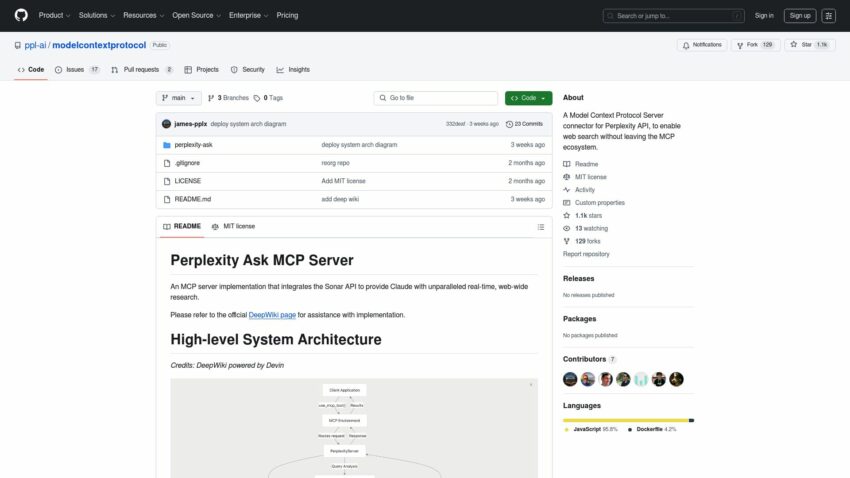Fork the repository

(x=756, y=45)
